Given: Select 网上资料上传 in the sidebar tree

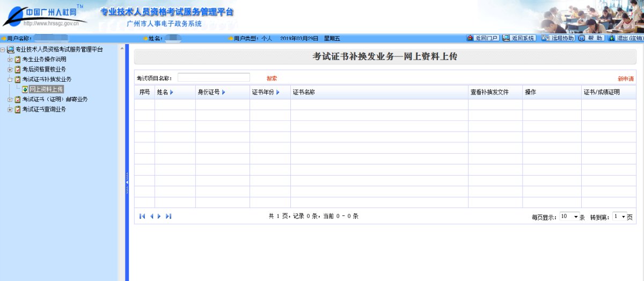Looking at the screenshot, I should point(46,89).
